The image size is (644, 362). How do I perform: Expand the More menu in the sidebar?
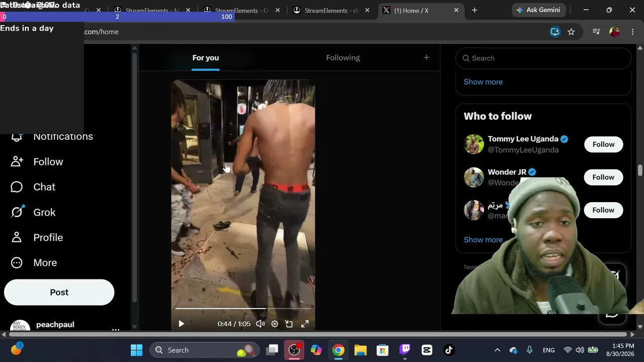point(34,262)
